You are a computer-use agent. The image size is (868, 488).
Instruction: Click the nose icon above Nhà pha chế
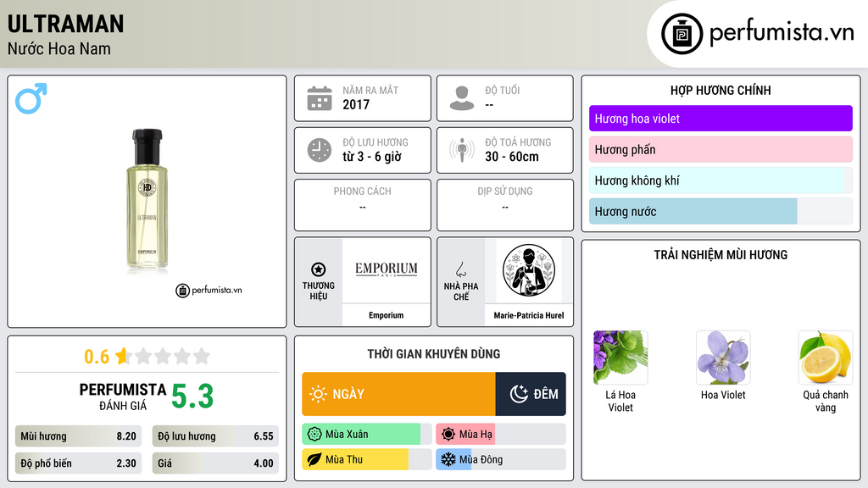(460, 269)
